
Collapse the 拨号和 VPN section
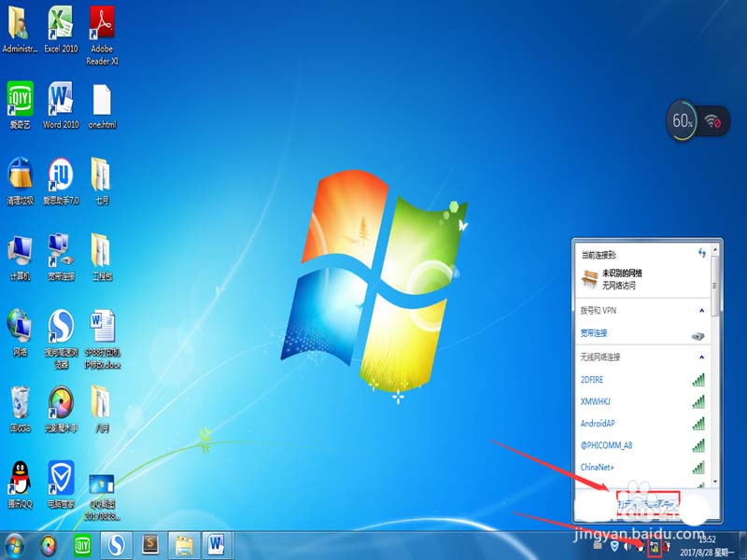(x=702, y=311)
